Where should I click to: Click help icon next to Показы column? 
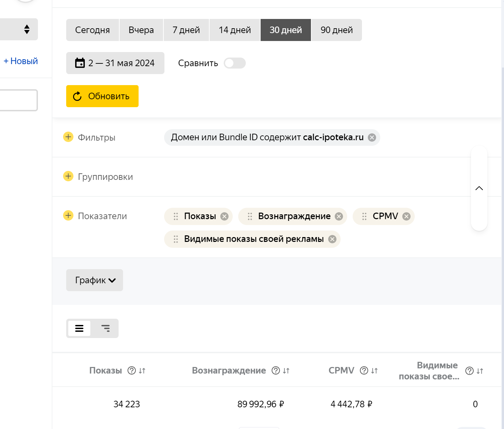(131, 370)
